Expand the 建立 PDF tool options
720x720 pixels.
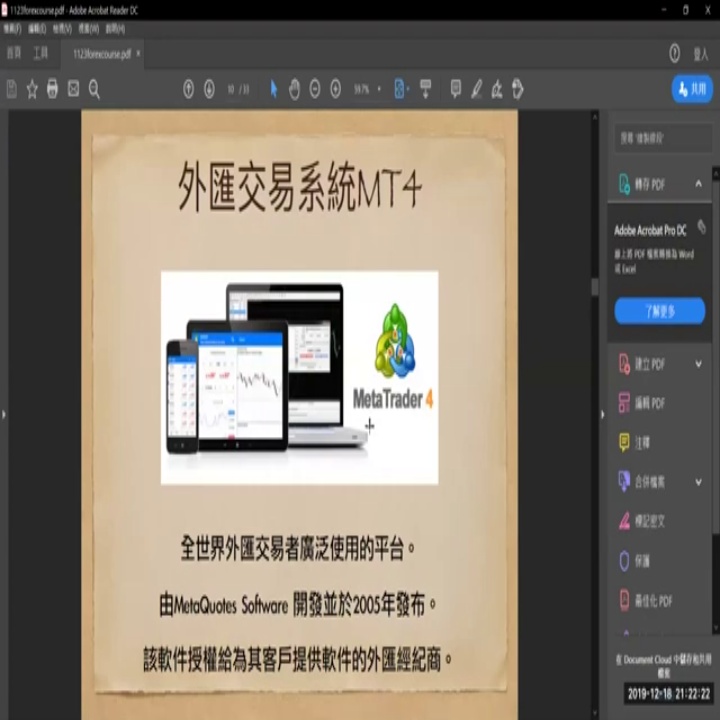698,364
